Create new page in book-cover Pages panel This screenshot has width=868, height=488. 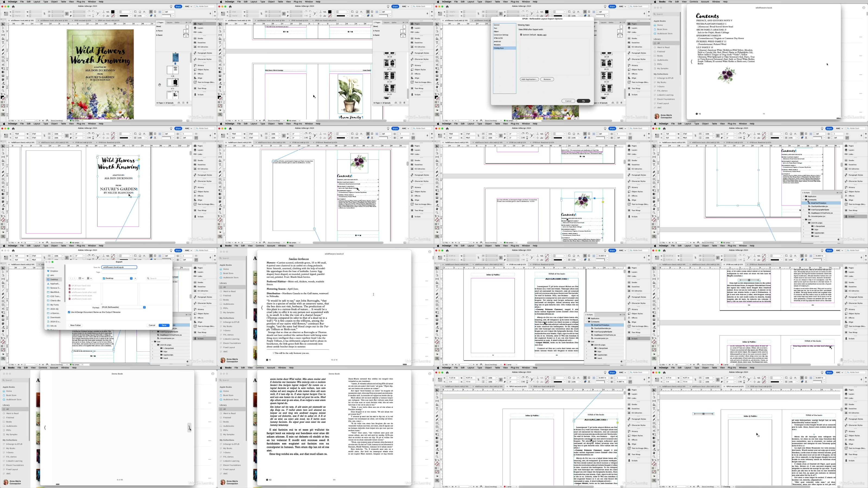click(183, 103)
